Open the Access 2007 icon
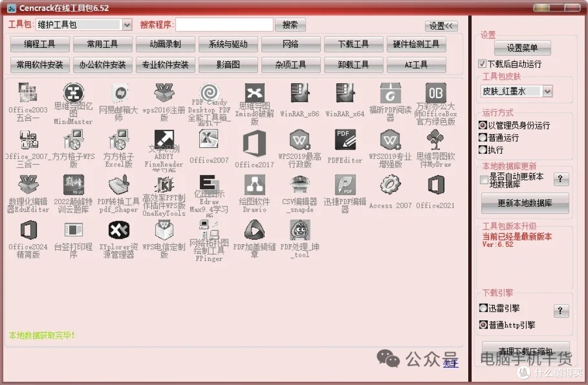This screenshot has height=385, width=588. 390,185
